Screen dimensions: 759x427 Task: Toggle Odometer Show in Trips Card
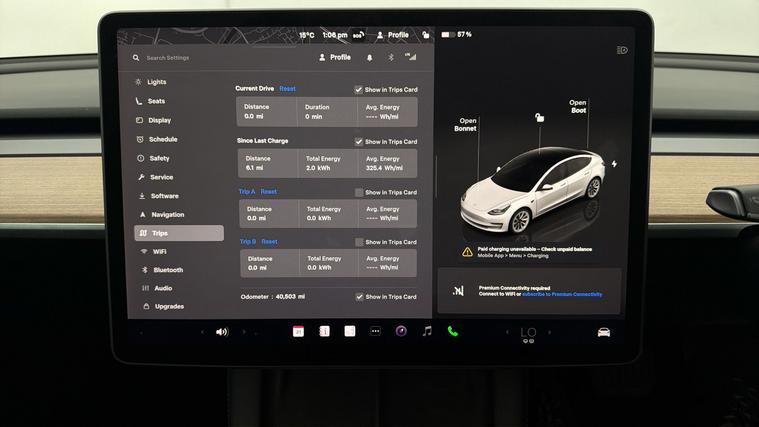coord(359,297)
